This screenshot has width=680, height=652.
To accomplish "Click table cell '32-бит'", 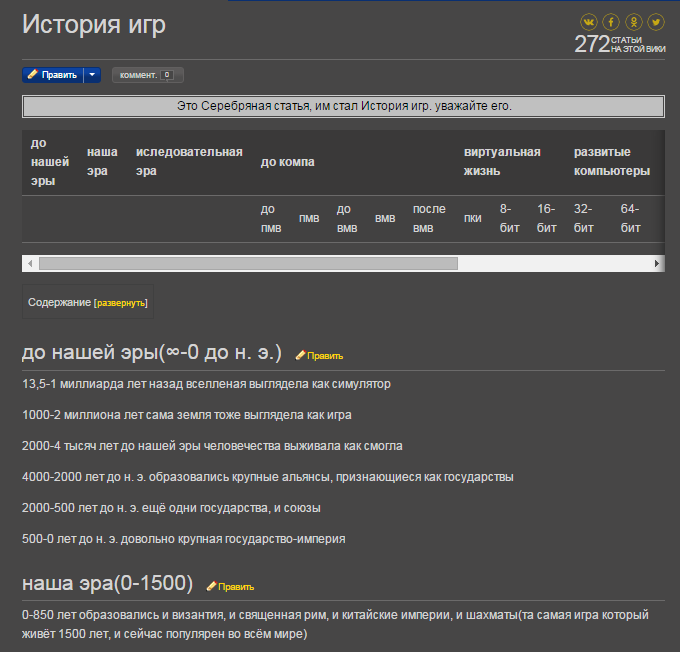I will coord(583,219).
